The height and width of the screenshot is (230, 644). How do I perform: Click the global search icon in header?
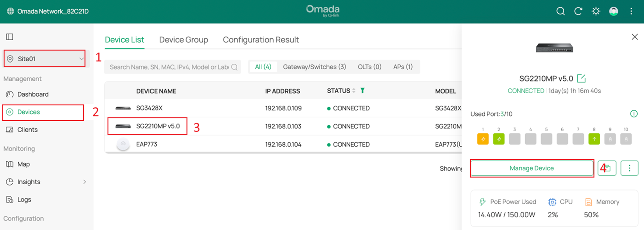[x=560, y=11]
